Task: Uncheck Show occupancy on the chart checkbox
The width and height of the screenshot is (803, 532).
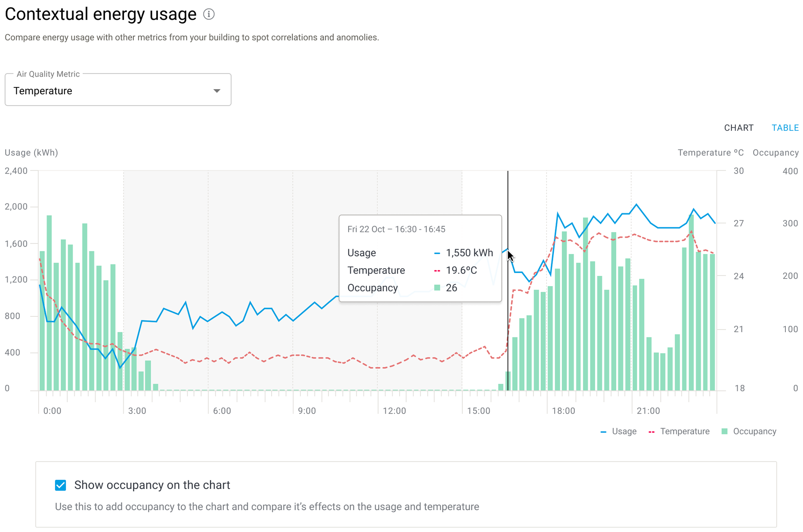Action: pos(61,485)
